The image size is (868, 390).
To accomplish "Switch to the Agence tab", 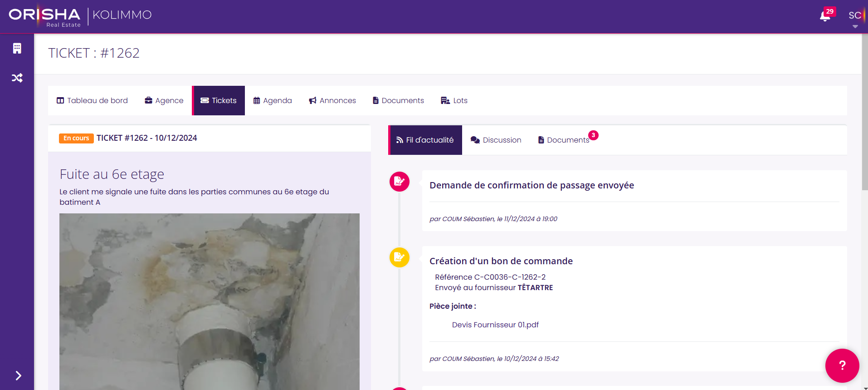I will (164, 100).
